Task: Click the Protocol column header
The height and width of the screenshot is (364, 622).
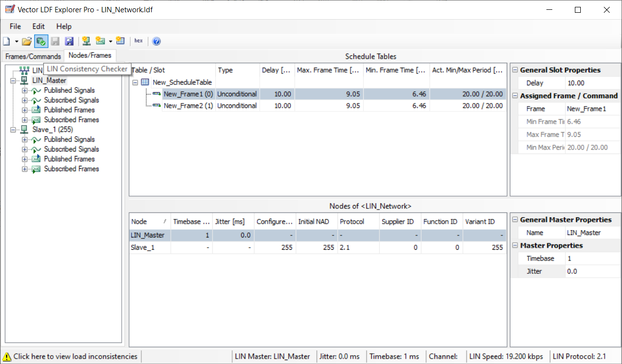Action: [358, 222]
